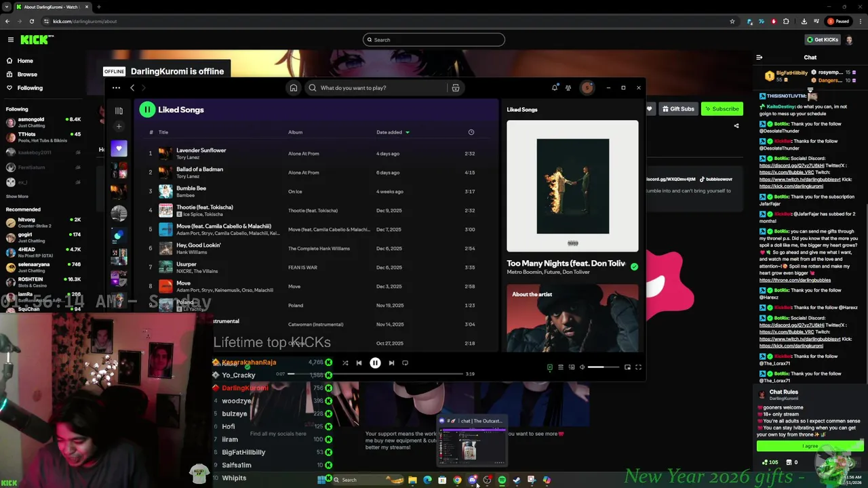Open the Spotify Home icon
This screenshot has height=488, width=868.
(x=294, y=87)
